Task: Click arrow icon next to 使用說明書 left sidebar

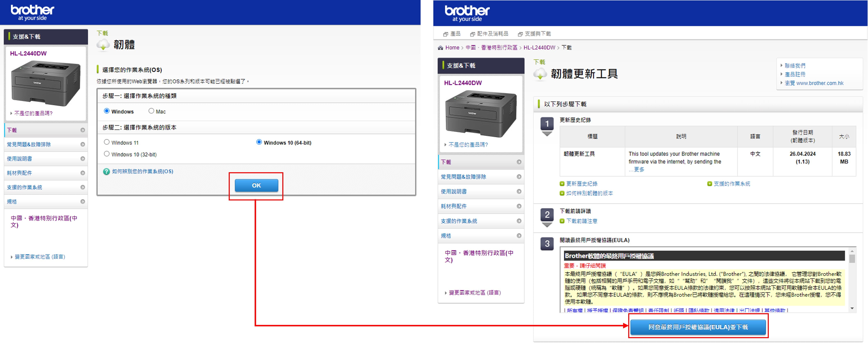Action: click(83, 159)
